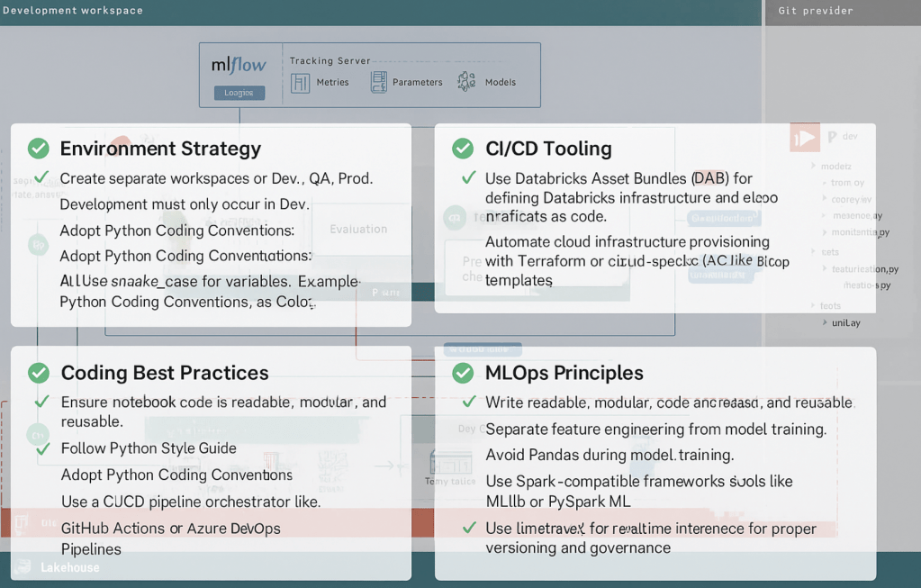Click the green check icon beside Coding Best Practices
The height and width of the screenshot is (588, 921).
[39, 373]
